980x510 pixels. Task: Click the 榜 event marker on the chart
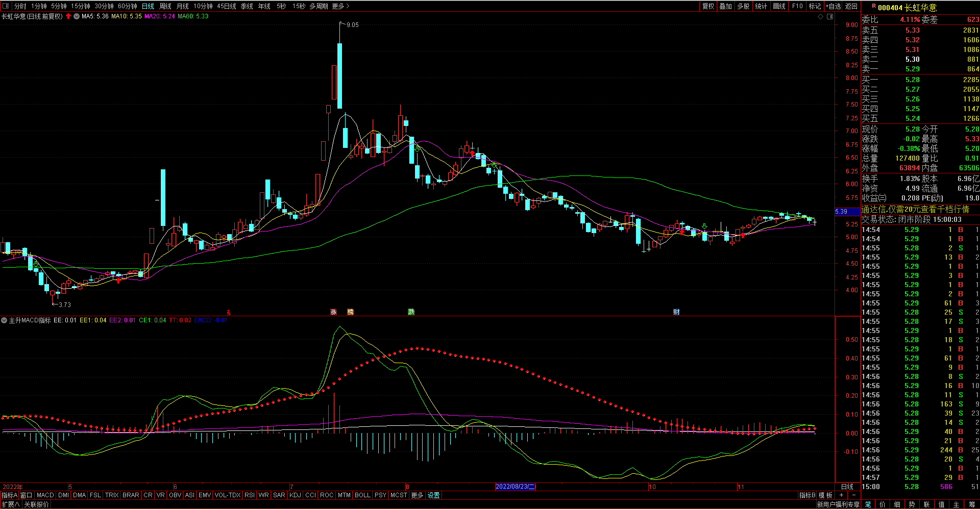[x=351, y=312]
